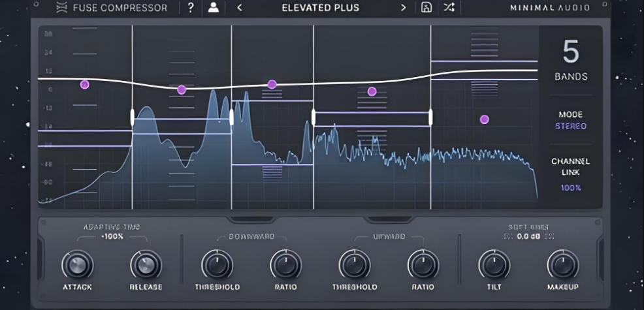The image size is (644, 310).
Task: Click the upward RATIO knob
Action: [x=423, y=265]
